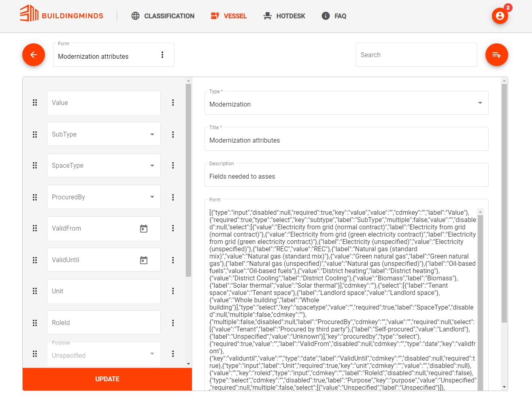
Task: Open the calendar picker in ValidFrom field
Action: tap(144, 229)
